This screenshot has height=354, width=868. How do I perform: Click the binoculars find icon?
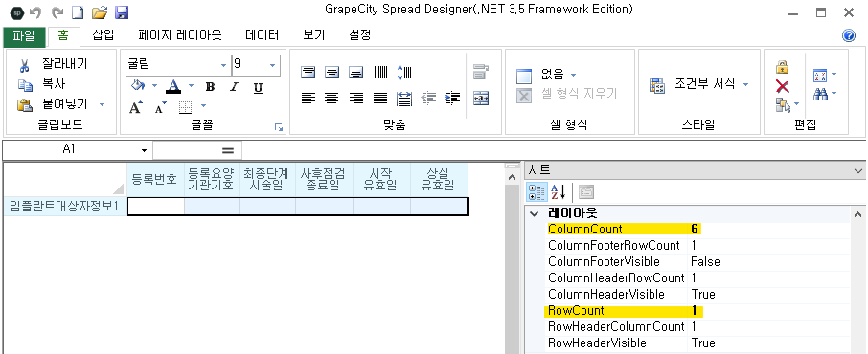[820, 95]
